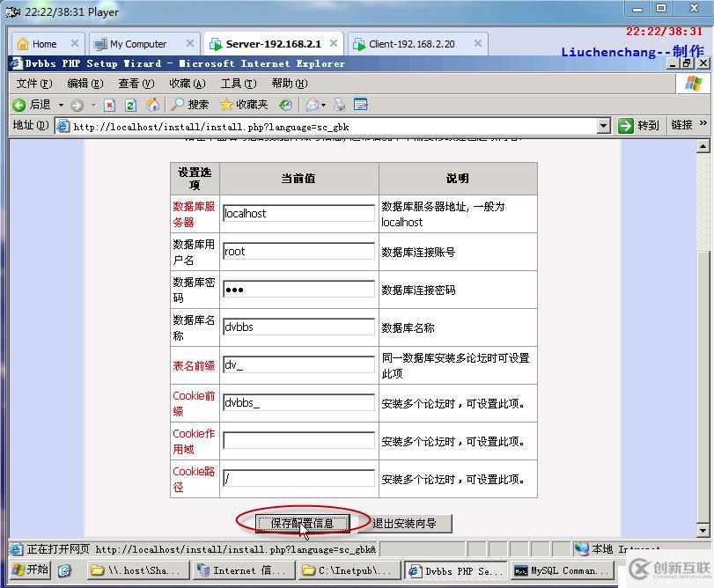Image resolution: width=714 pixels, height=588 pixels.
Task: Print the page with the printer icon
Action: tap(339, 105)
